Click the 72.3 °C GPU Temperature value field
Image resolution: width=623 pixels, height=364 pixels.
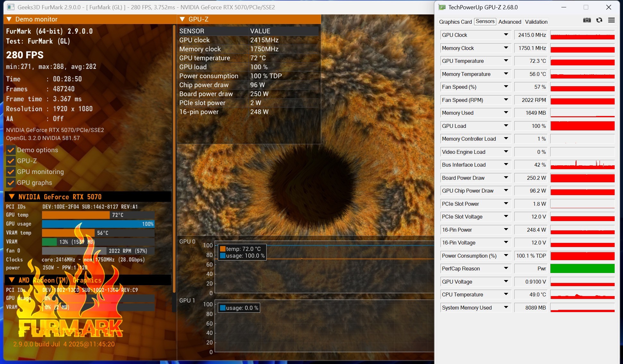pyautogui.click(x=531, y=61)
